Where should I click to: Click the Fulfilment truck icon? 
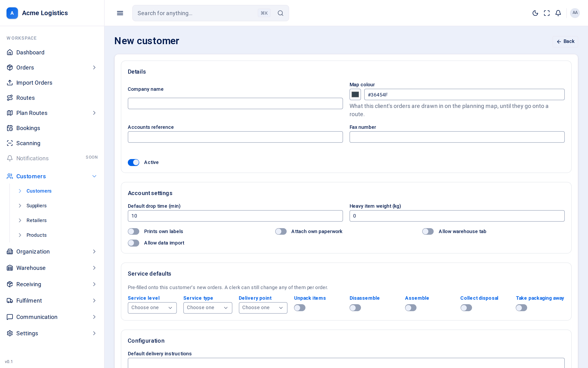coord(10,301)
